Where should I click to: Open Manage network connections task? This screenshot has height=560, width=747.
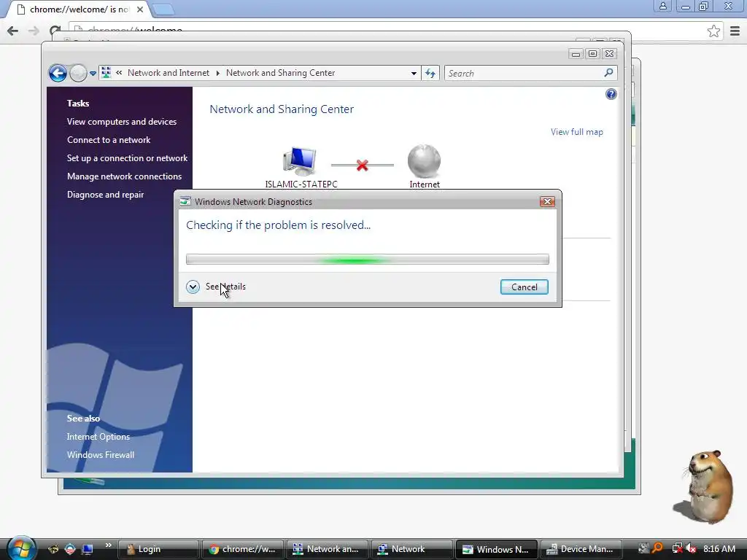(124, 176)
